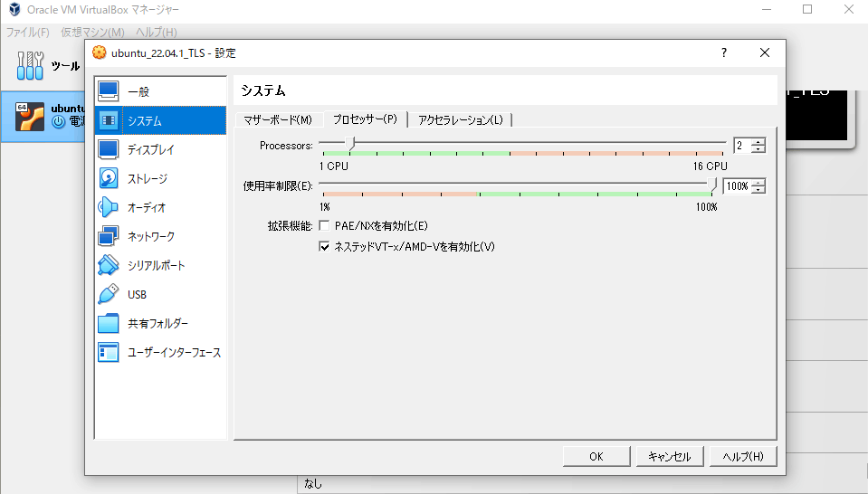The height and width of the screenshot is (494, 868).
Task: Open the 仮想マシン(M) menu
Action: click(x=92, y=32)
